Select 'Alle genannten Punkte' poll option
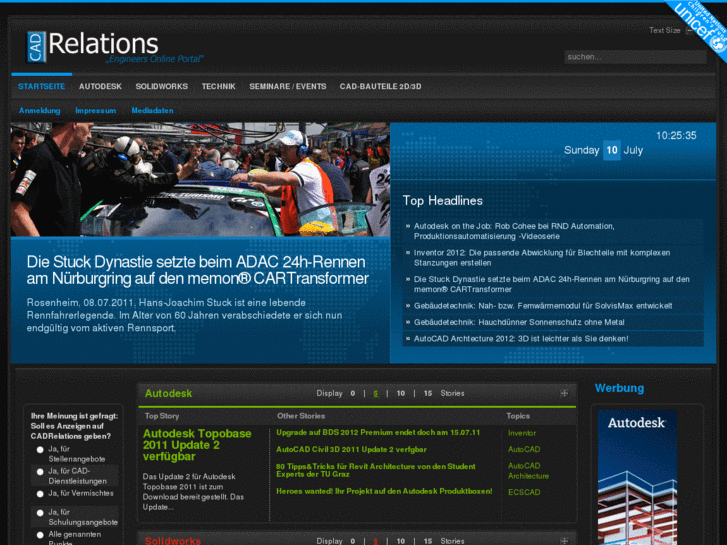Screen dimensions: 727x545 tap(40, 535)
